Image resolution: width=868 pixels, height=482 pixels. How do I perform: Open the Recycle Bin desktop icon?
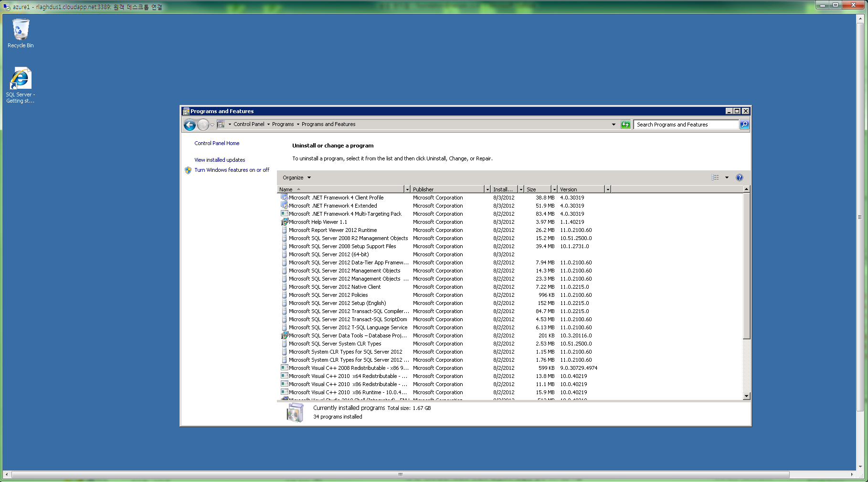[21, 29]
